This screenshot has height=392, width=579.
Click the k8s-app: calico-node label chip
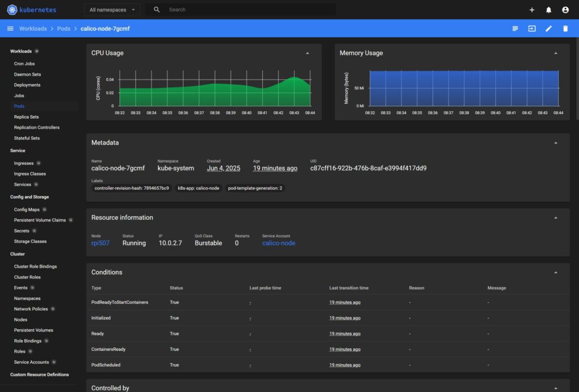[x=198, y=188]
